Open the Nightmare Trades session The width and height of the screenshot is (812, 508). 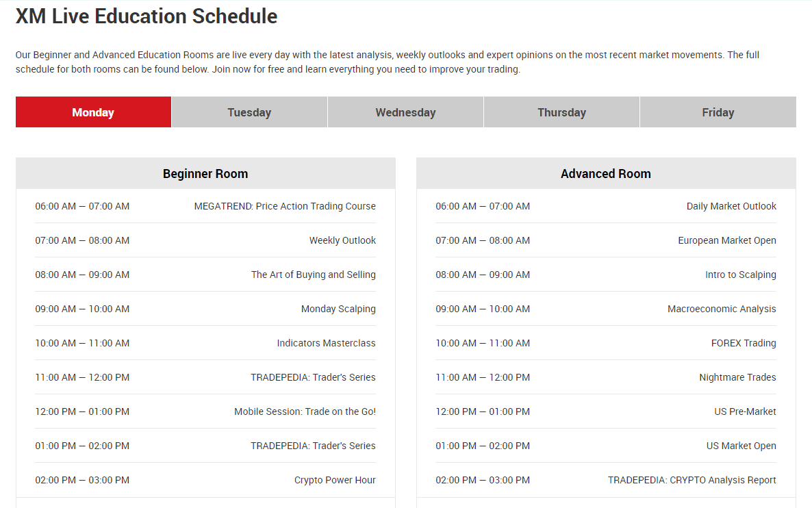pos(737,377)
